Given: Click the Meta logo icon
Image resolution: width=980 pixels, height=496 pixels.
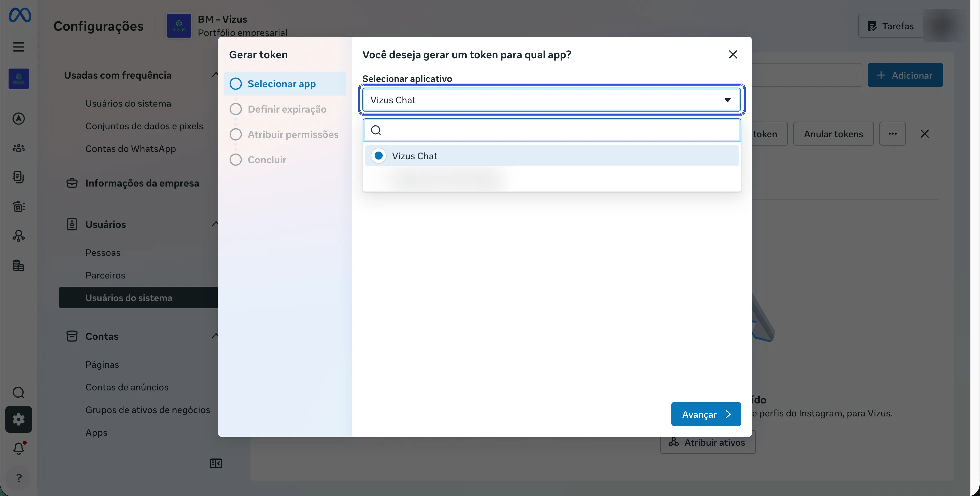Looking at the screenshot, I should coord(20,15).
